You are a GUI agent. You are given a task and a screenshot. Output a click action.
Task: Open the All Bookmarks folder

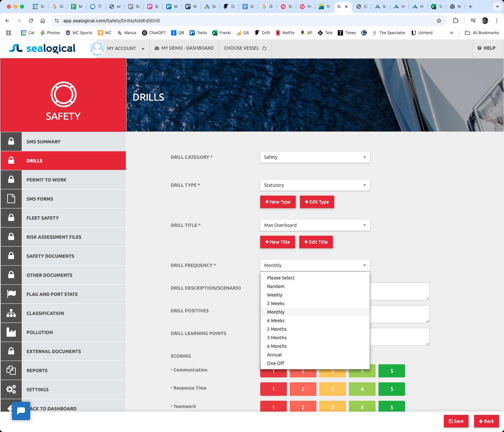tap(482, 33)
